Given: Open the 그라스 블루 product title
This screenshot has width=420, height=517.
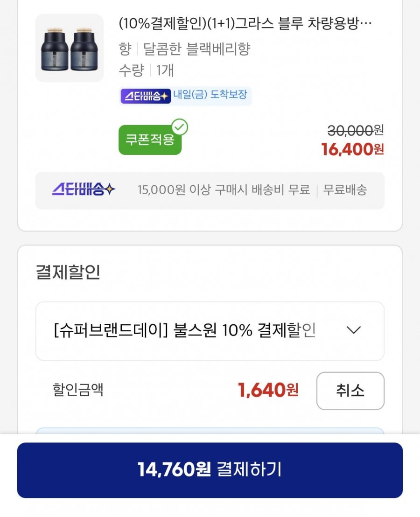Looking at the screenshot, I should [245, 24].
